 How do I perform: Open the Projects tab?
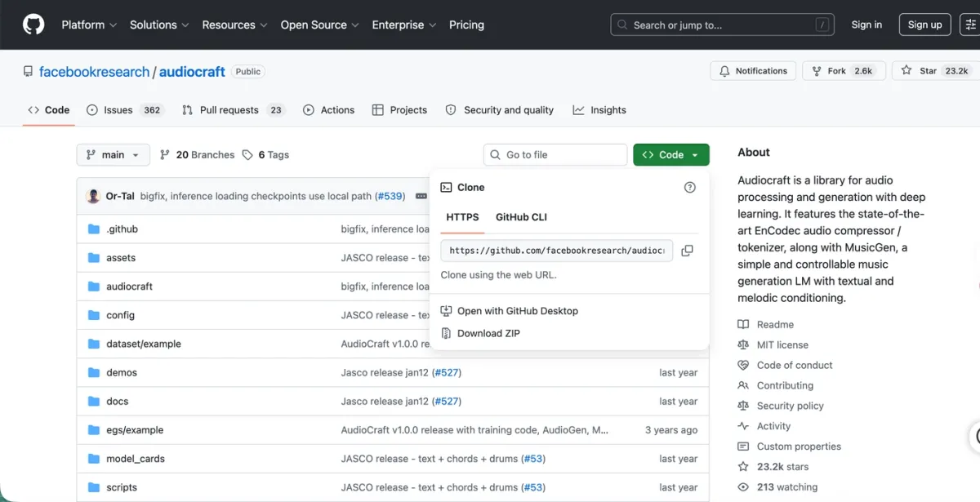pyautogui.click(x=399, y=110)
